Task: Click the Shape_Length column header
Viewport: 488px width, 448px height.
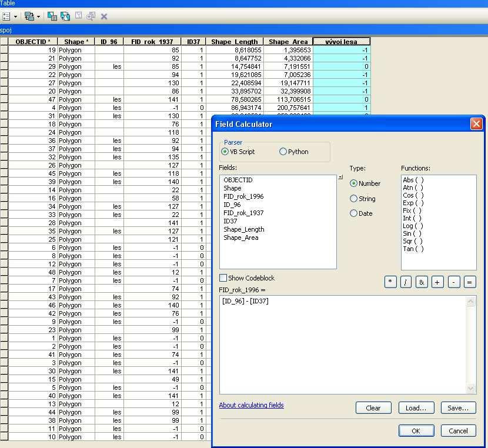Action: [x=235, y=41]
